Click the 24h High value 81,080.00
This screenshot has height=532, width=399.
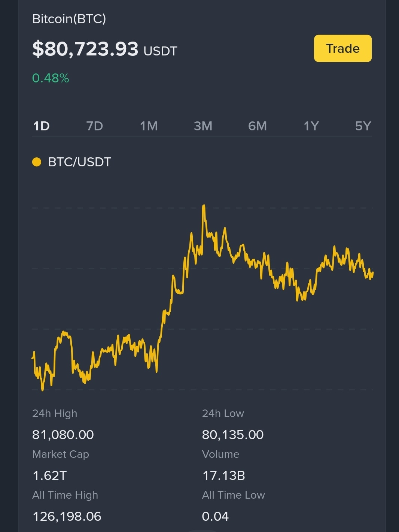pos(63,435)
